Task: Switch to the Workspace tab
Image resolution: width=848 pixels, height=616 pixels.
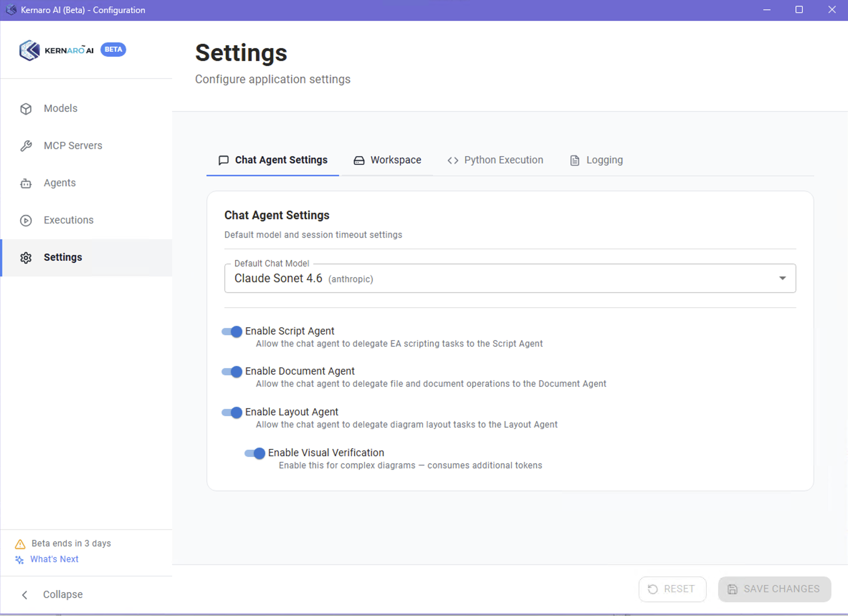Action: pos(387,160)
